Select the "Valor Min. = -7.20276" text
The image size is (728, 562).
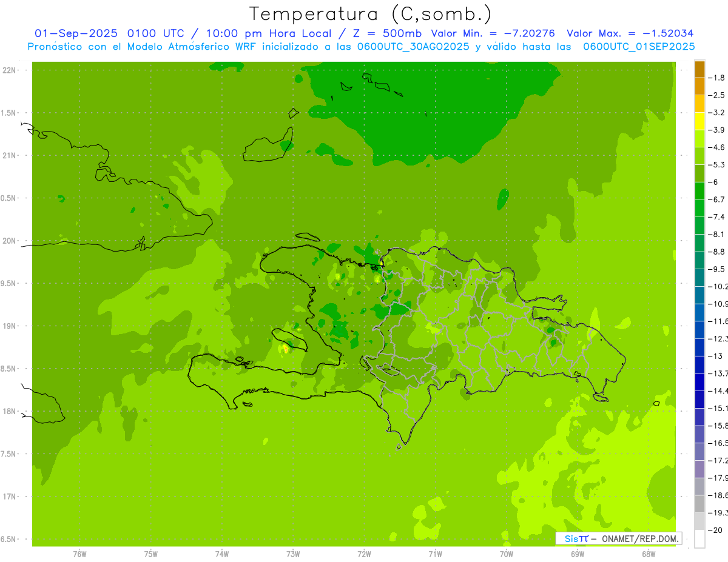pyautogui.click(x=493, y=33)
